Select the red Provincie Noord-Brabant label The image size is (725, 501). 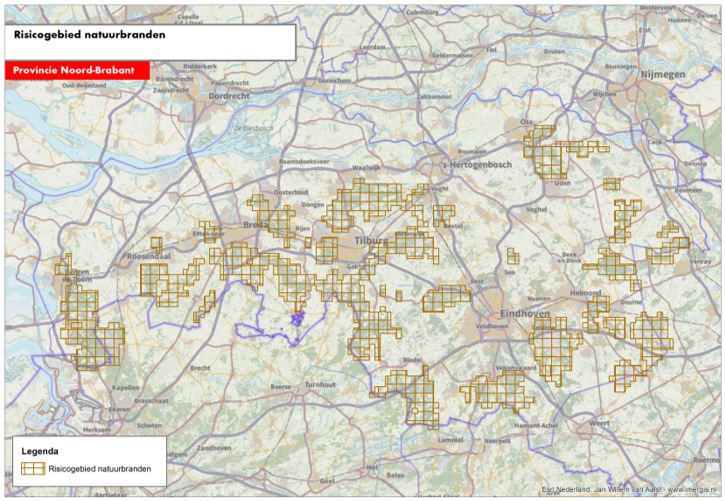pyautogui.click(x=77, y=71)
